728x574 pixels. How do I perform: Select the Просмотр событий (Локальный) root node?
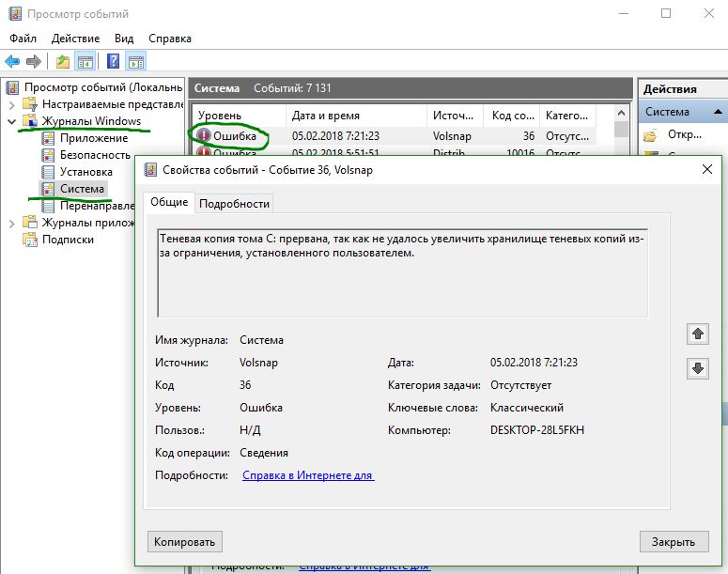(103, 87)
